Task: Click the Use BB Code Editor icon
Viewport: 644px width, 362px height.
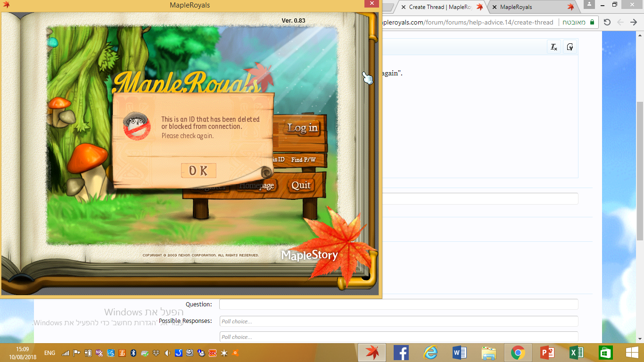Action: (570, 47)
